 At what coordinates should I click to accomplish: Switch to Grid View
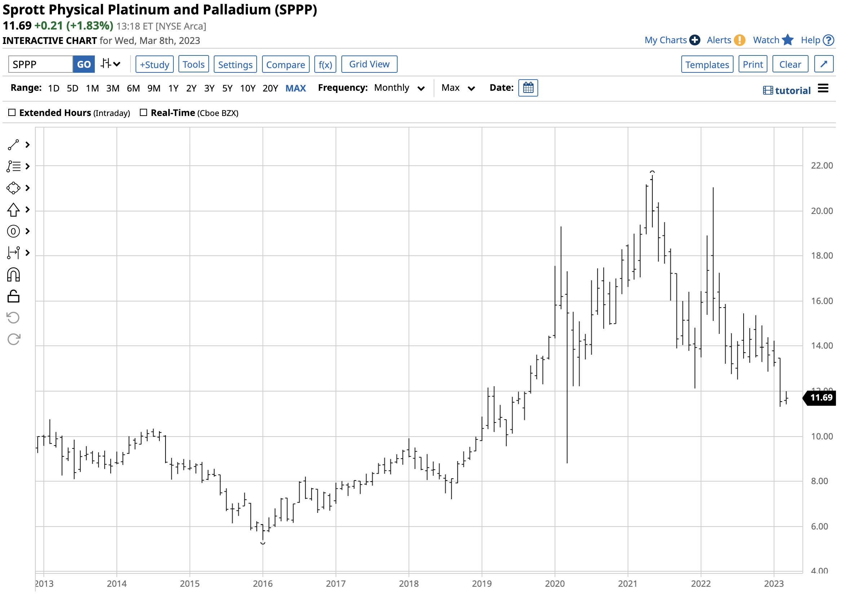(369, 64)
